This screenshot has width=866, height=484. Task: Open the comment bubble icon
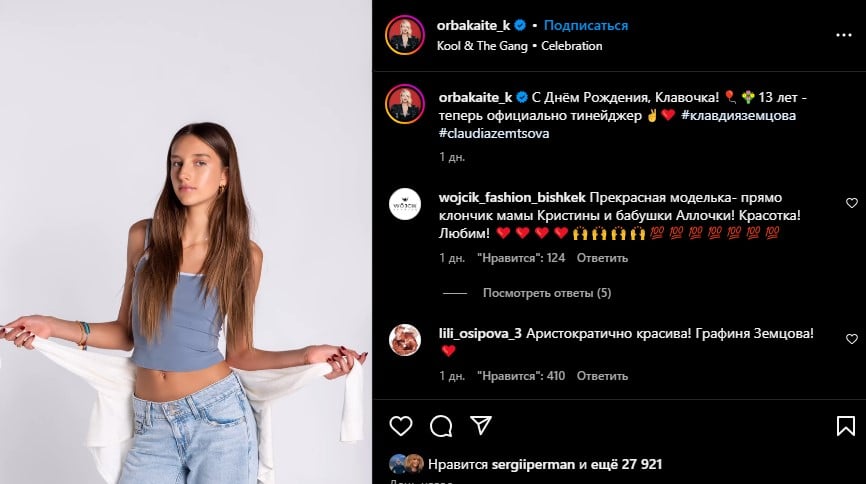[441, 426]
